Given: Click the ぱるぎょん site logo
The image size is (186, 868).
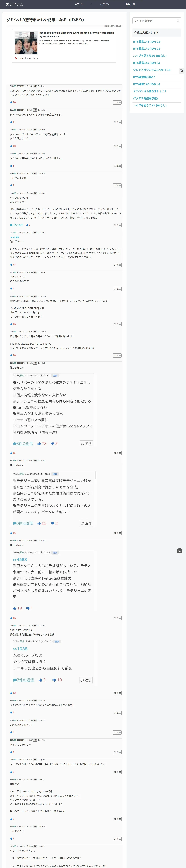Looking at the screenshot, I should coord(14,4).
